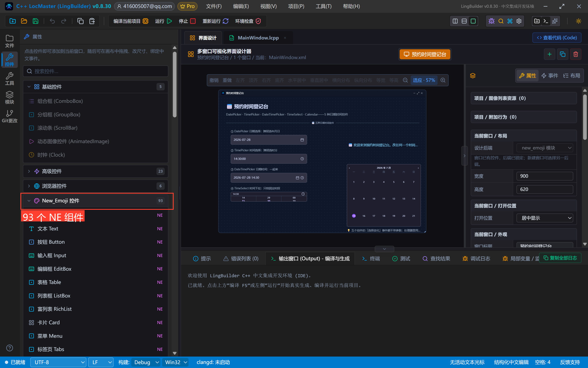Collapse the 基础控件 category
This screenshot has width=588, height=368.
pos(96,87)
